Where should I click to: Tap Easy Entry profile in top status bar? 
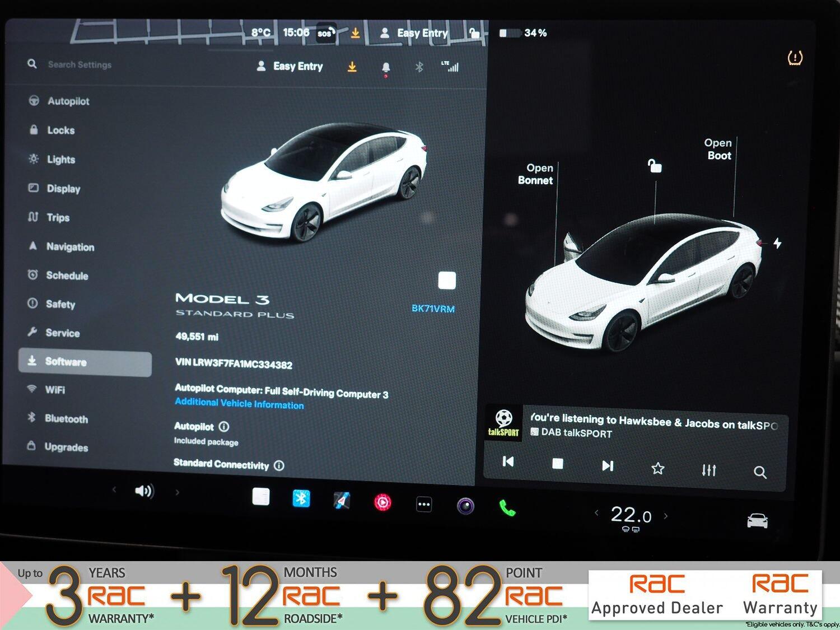pos(414,34)
